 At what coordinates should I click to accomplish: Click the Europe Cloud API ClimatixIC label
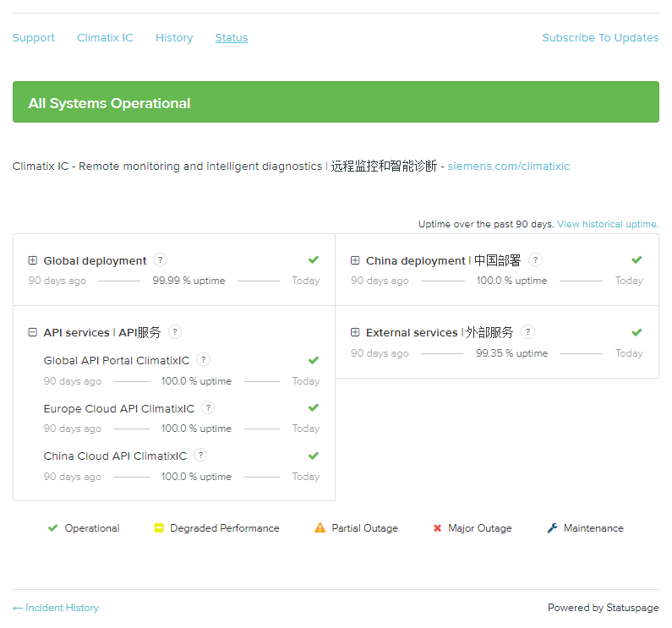(119, 408)
